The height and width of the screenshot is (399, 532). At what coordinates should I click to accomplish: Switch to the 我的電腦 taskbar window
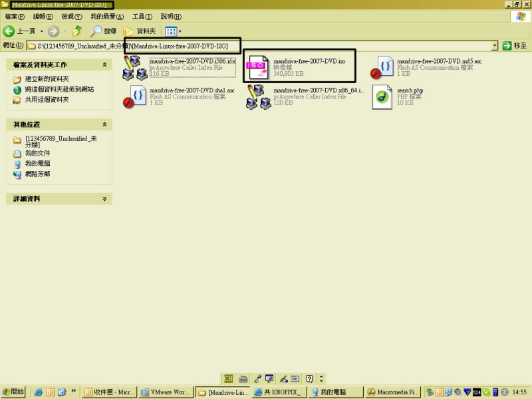336,392
